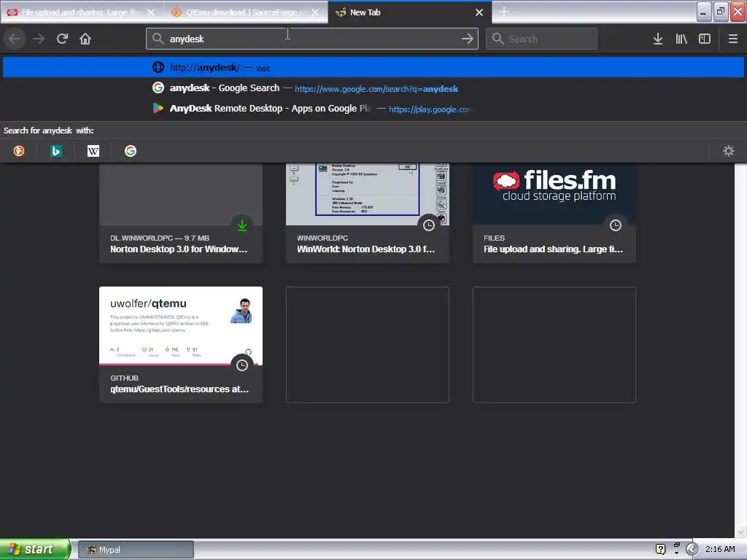This screenshot has height=560, width=747.
Task: Click the address bar containing anydesk
Action: (312, 39)
